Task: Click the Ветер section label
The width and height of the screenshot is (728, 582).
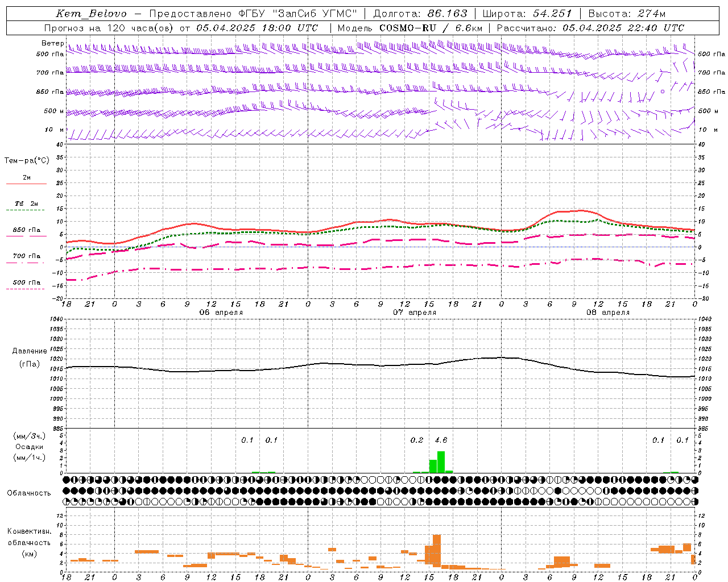Action: [x=52, y=43]
